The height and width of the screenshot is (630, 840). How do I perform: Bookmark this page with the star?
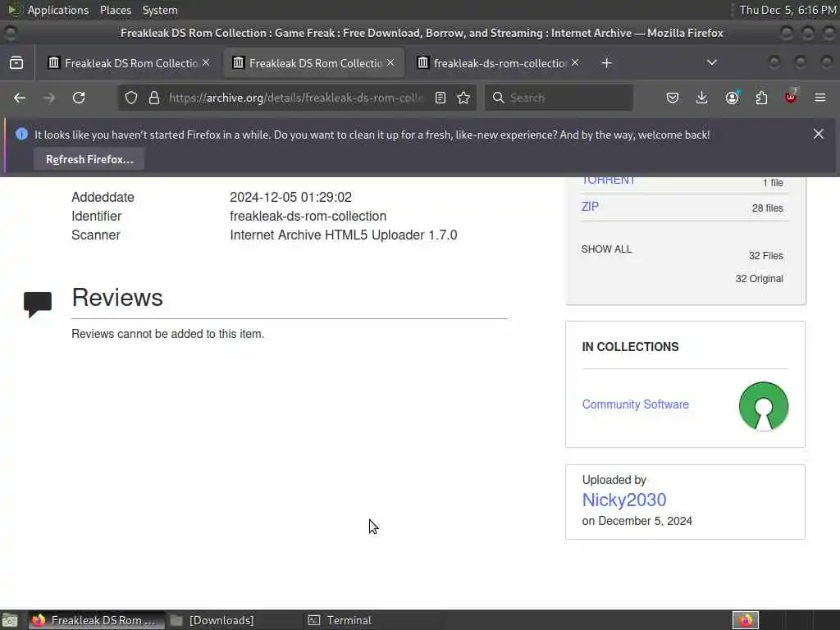click(463, 98)
